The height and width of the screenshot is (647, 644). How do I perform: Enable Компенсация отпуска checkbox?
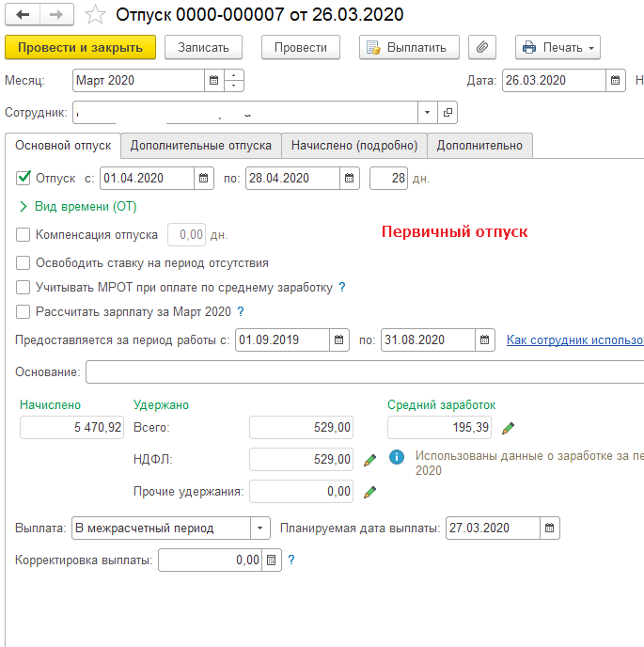click(x=24, y=234)
